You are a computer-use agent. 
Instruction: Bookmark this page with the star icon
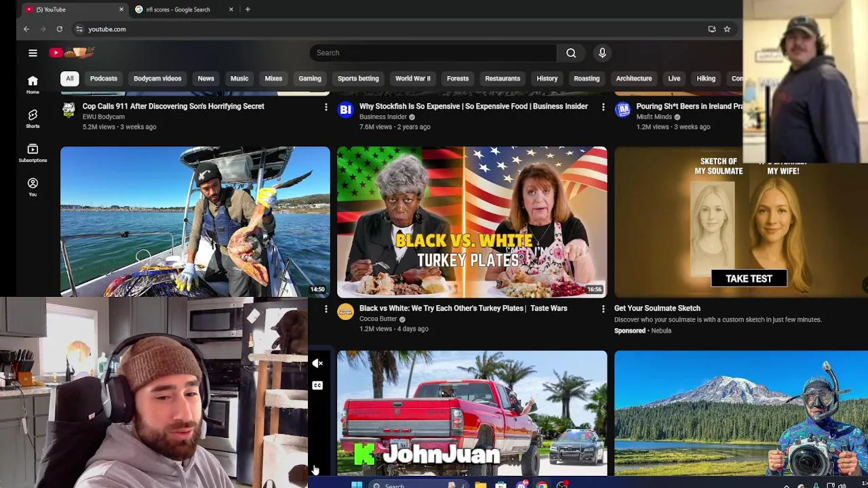tap(727, 29)
